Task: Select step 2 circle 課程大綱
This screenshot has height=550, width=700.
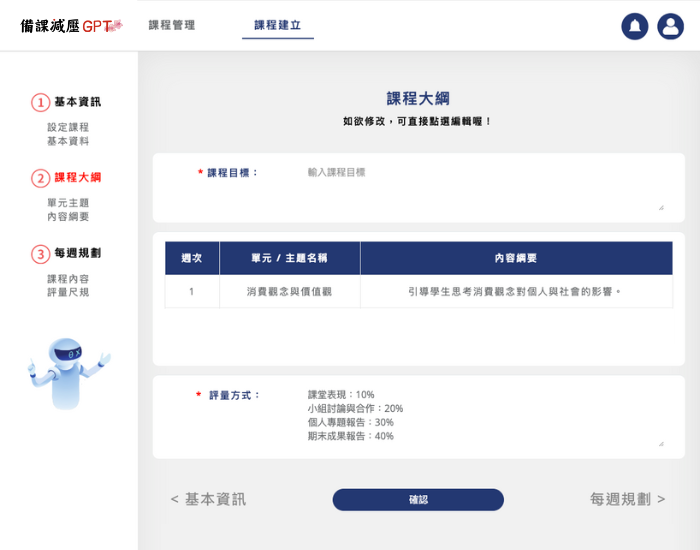Action: pos(40,178)
